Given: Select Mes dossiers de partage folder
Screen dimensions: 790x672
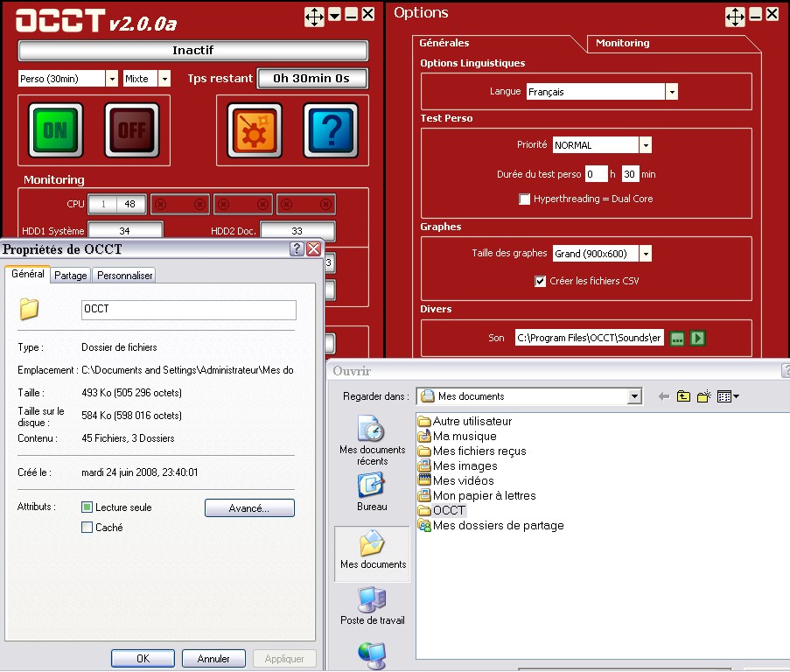Looking at the screenshot, I should [491, 525].
